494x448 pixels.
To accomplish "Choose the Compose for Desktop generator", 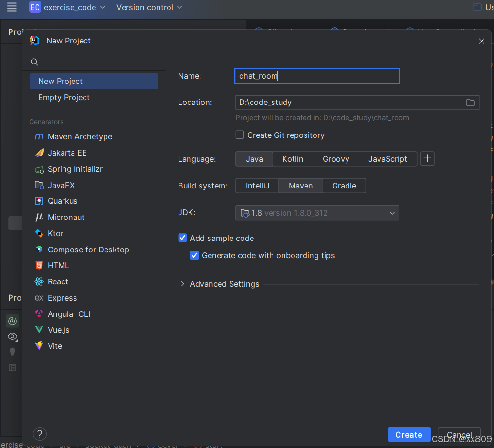I will (82, 250).
